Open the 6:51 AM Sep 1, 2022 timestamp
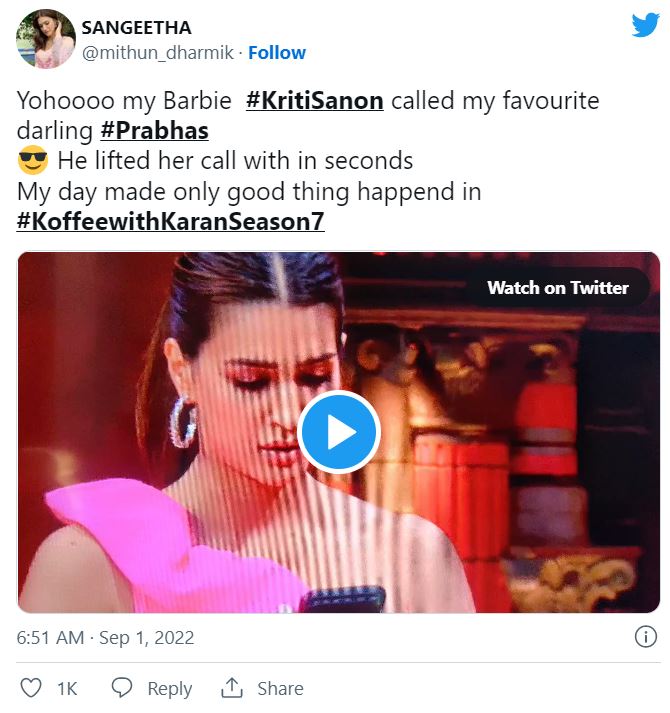Image resolution: width=670 pixels, height=713 pixels. click(105, 638)
